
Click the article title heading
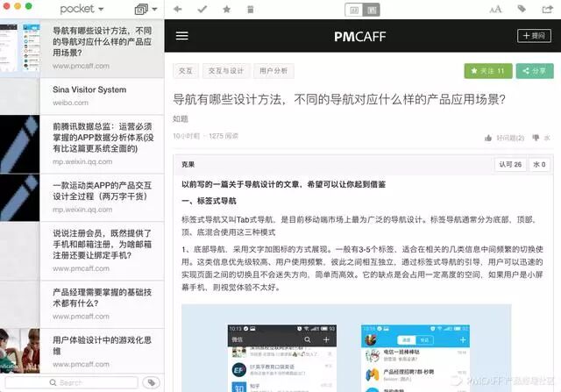coord(339,99)
